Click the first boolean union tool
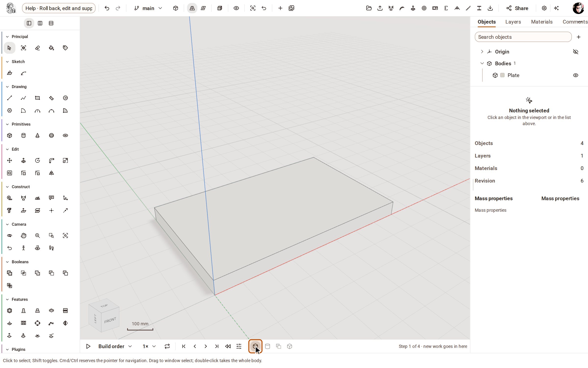The width and height of the screenshot is (588, 368). pyautogui.click(x=10, y=273)
